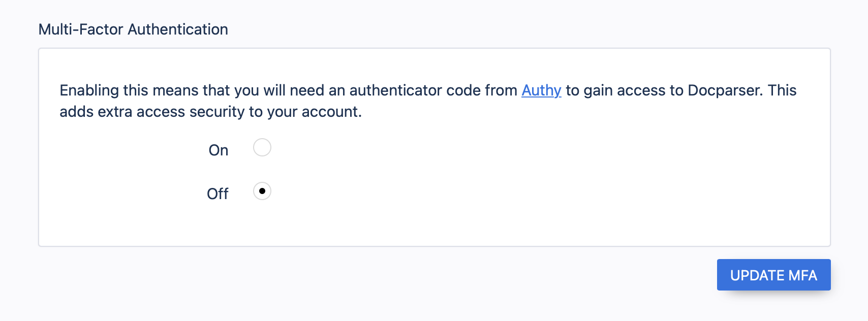Open the Authy link

coord(541,90)
